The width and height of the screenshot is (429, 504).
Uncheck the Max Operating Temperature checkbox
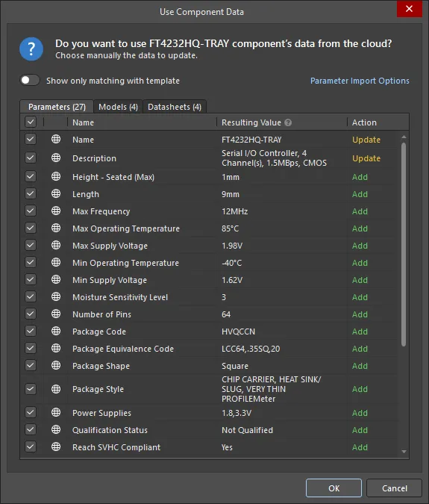click(31, 228)
